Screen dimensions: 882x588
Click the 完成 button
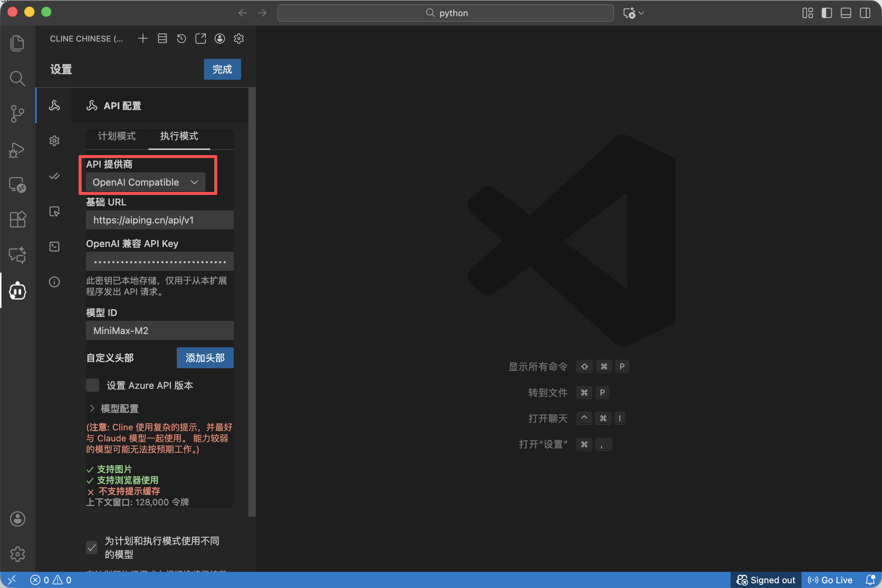pyautogui.click(x=222, y=69)
